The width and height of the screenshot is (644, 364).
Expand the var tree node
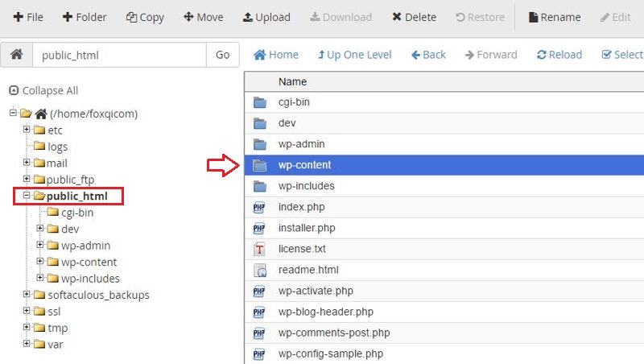pos(27,343)
